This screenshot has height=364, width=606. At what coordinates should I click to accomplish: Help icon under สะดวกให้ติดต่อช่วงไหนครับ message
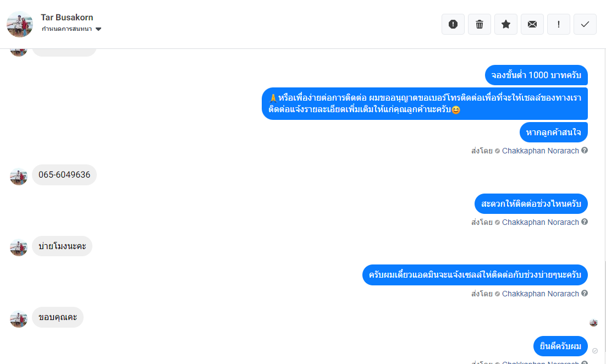[x=585, y=222]
